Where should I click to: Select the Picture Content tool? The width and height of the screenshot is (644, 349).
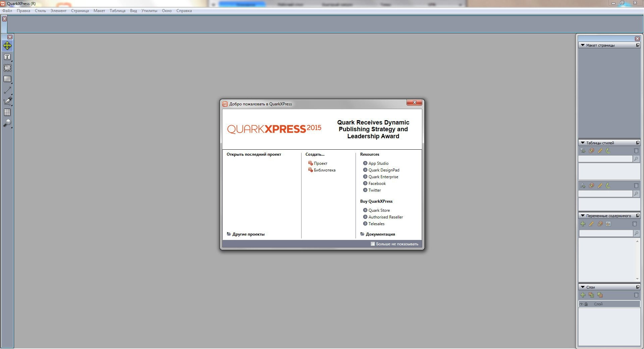point(7,68)
